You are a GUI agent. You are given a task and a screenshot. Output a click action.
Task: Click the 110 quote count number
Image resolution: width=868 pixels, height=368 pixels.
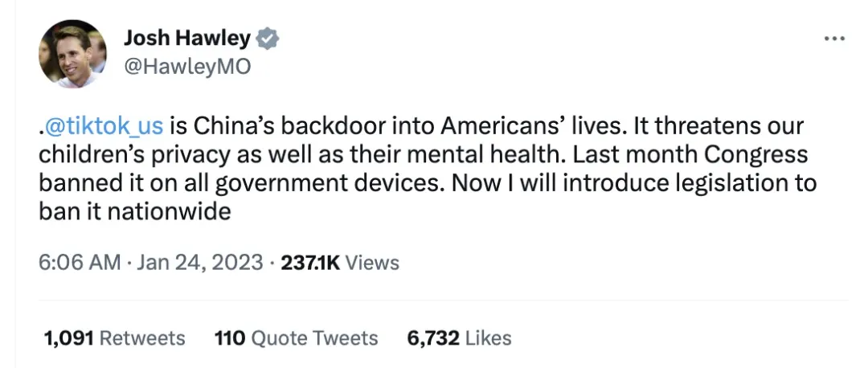(229, 338)
